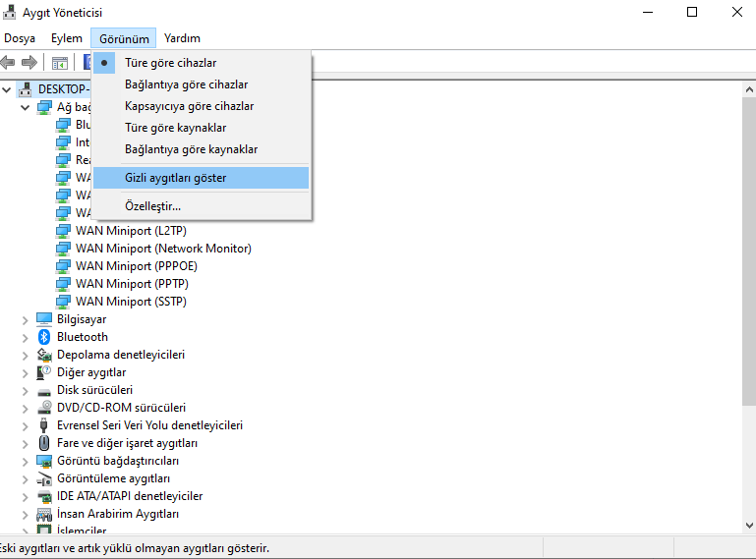
Task: Expand Fare ve diğer işaret aygıtları
Action: [x=26, y=444]
